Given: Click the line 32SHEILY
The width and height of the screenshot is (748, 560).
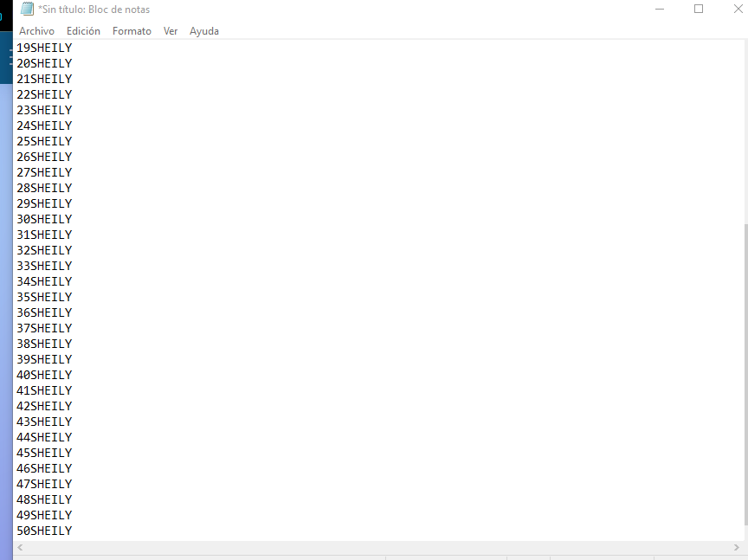Looking at the screenshot, I should [44, 250].
